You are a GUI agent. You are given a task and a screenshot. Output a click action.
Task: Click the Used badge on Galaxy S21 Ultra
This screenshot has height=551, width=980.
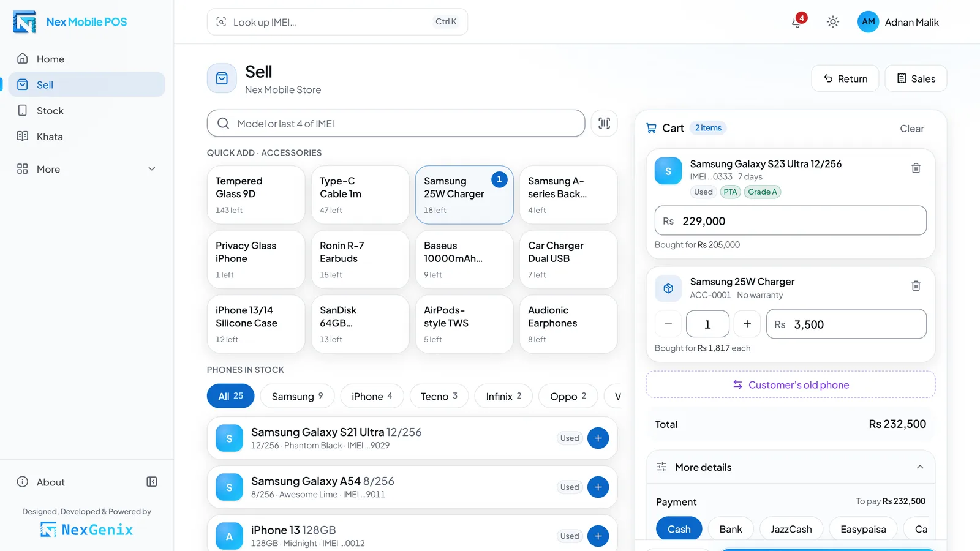coord(570,438)
